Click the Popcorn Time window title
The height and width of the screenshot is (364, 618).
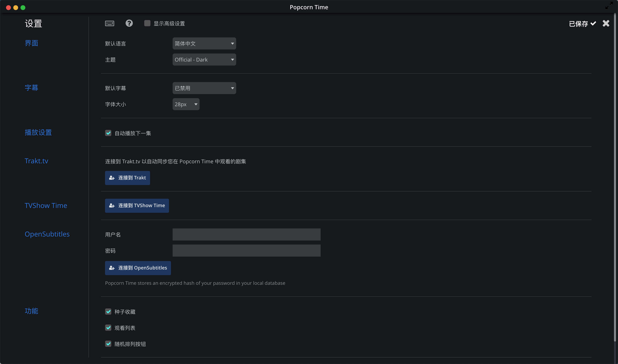(x=309, y=7)
